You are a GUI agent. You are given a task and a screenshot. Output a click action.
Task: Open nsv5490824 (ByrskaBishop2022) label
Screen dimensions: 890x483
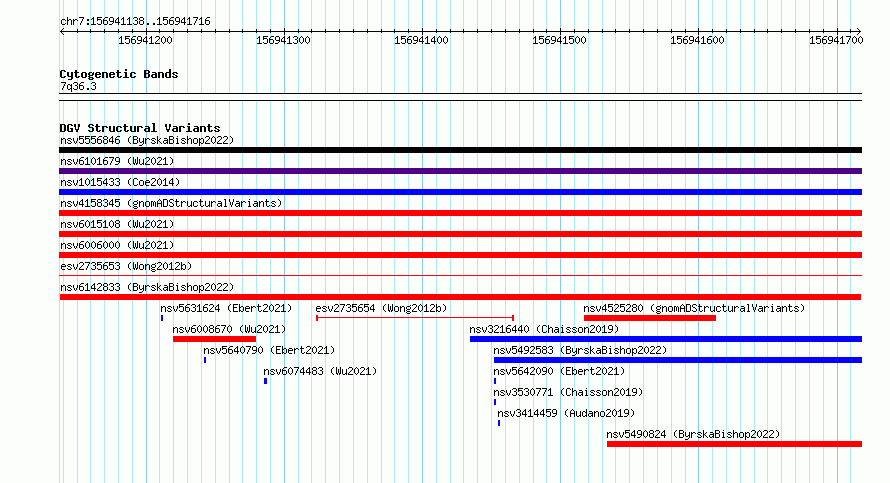point(693,434)
